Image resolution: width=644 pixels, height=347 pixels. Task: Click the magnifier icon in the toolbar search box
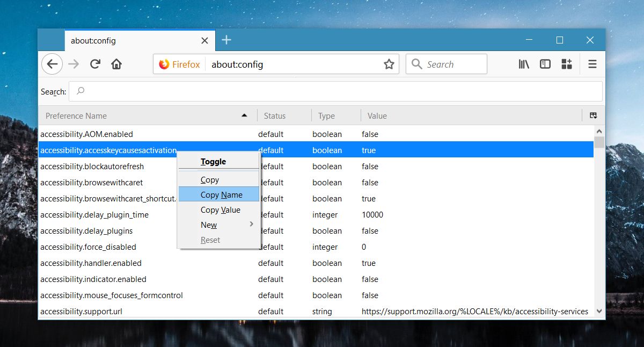[416, 64]
